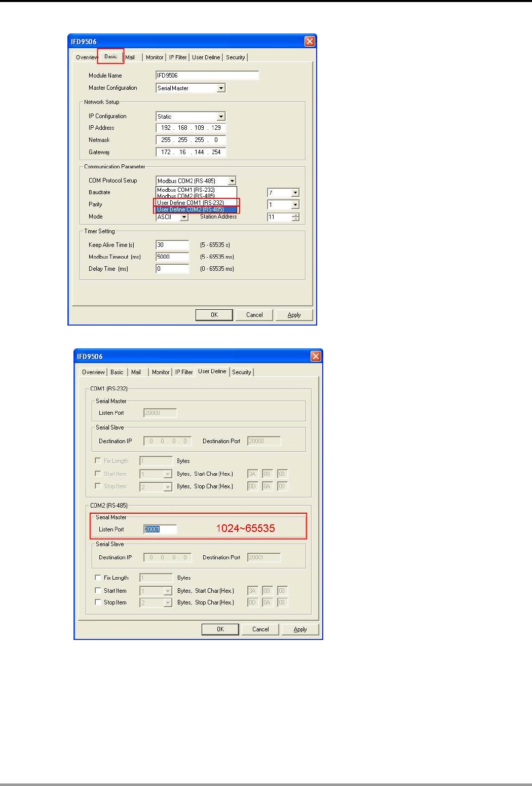The height and width of the screenshot is (786, 532).
Task: Open Security tab in bottom dialog
Action: point(242,372)
